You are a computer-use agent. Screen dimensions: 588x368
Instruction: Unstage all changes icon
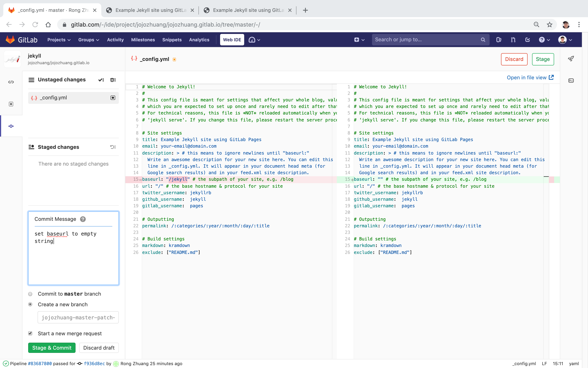point(113,147)
